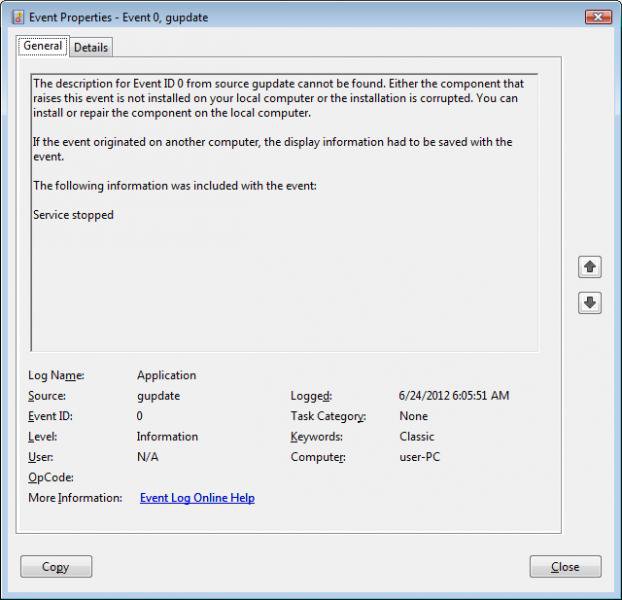Click the Event Properties title bar icon
The image size is (622, 600).
(x=18, y=17)
